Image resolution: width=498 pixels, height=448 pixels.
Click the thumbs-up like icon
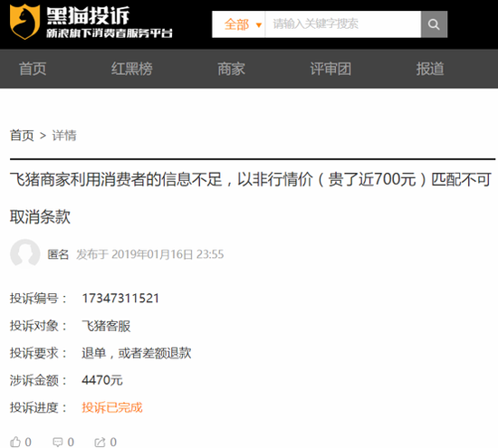point(15,442)
